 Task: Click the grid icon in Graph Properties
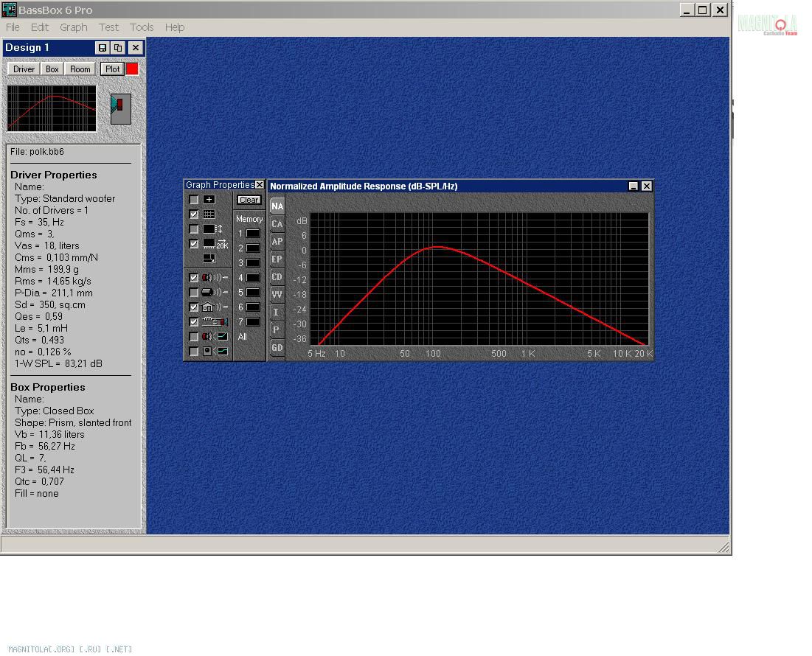[x=209, y=214]
